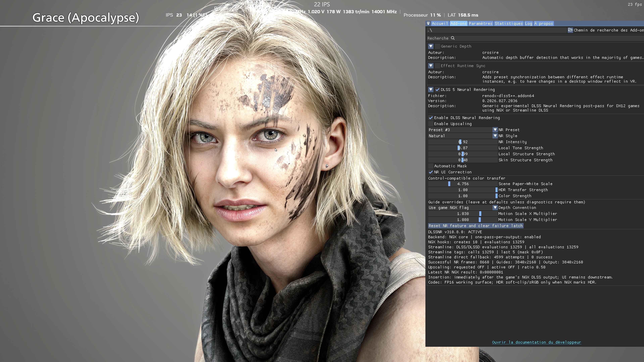Click the 'Codec: FP16 working surface' line
This screenshot has width=644, height=362.
tap(512, 282)
